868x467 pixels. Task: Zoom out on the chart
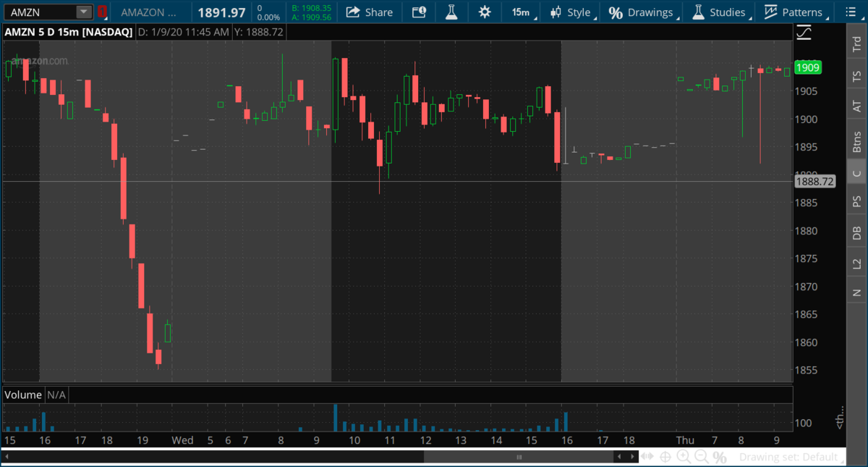pos(701,457)
